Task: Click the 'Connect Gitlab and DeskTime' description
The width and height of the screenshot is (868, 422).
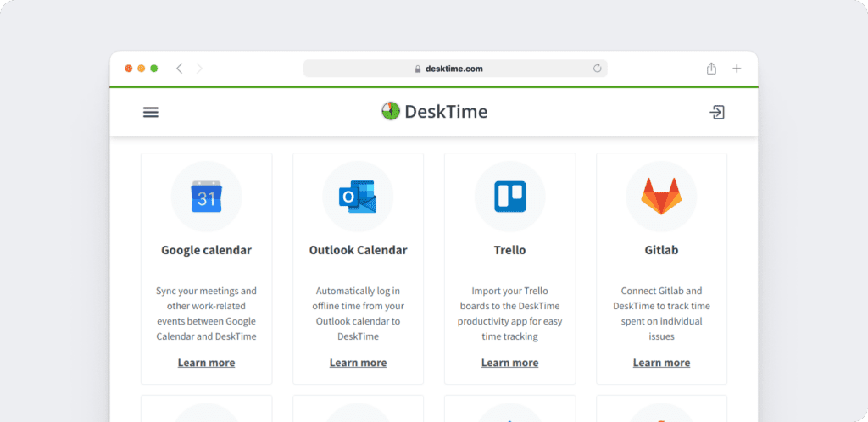Action: coord(661,313)
